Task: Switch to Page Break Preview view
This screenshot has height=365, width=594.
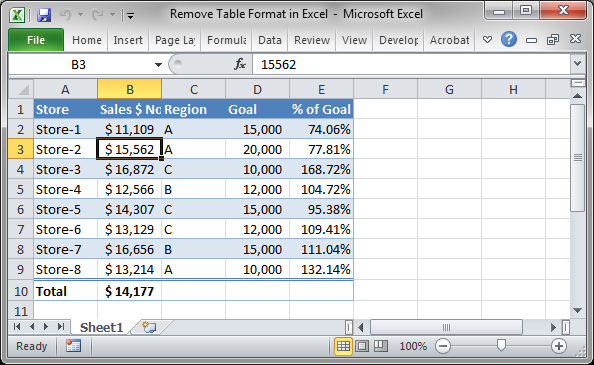Action: (381, 346)
